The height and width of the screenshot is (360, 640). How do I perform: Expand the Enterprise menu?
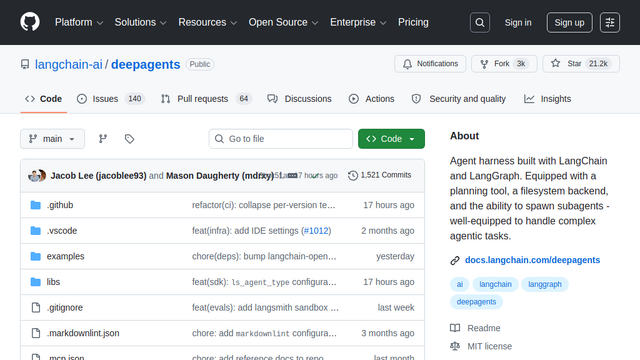358,22
